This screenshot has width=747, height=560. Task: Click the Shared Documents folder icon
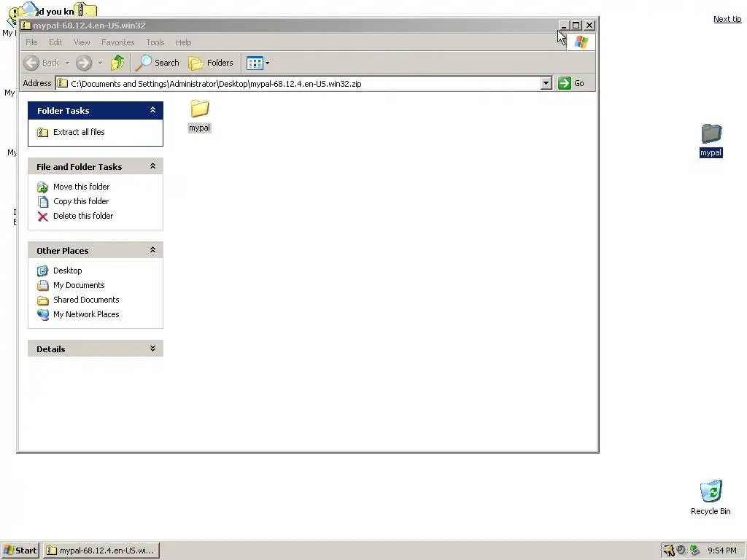(x=43, y=300)
